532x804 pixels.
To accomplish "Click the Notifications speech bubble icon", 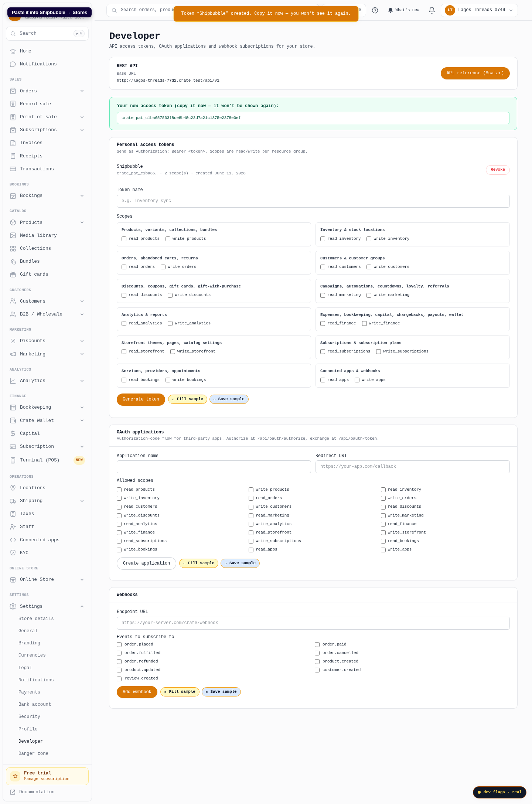I will (x=13, y=64).
